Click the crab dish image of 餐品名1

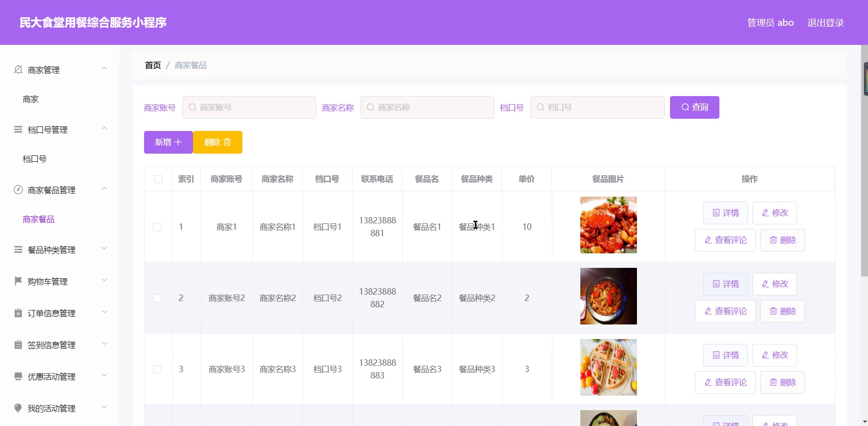pos(608,225)
